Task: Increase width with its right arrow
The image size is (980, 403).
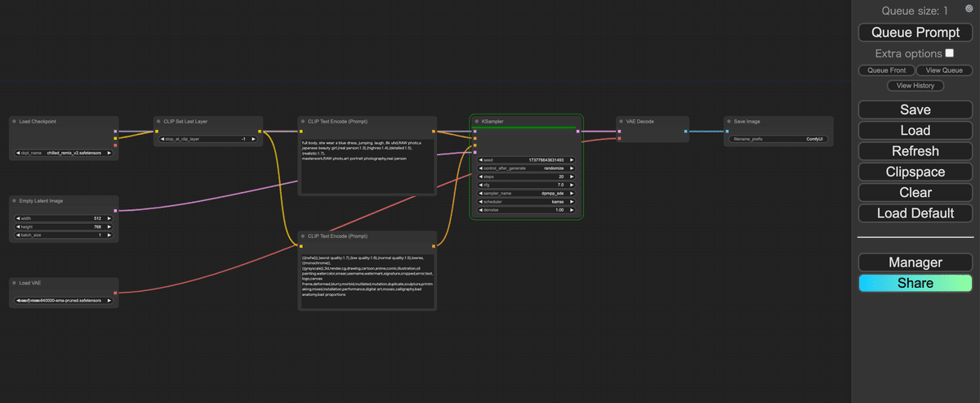Action: 109,218
